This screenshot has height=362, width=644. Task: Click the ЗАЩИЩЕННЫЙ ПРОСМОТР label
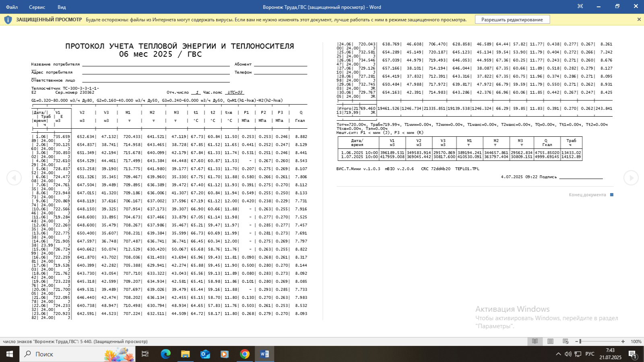tap(49, 19)
